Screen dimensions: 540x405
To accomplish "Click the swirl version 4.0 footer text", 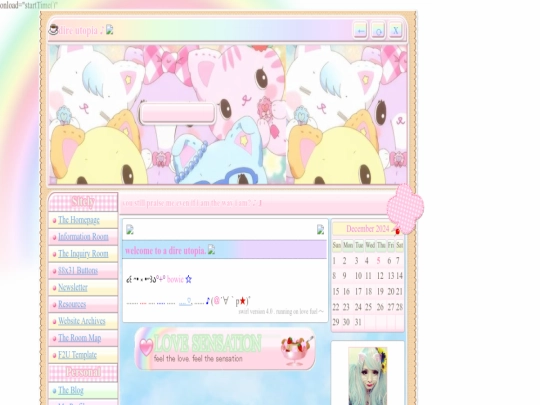I will point(281,312).
